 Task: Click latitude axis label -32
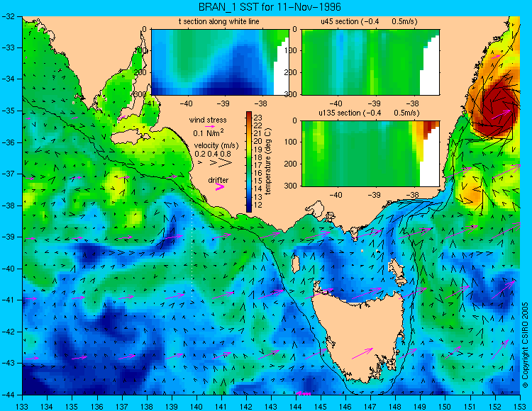click(8, 16)
